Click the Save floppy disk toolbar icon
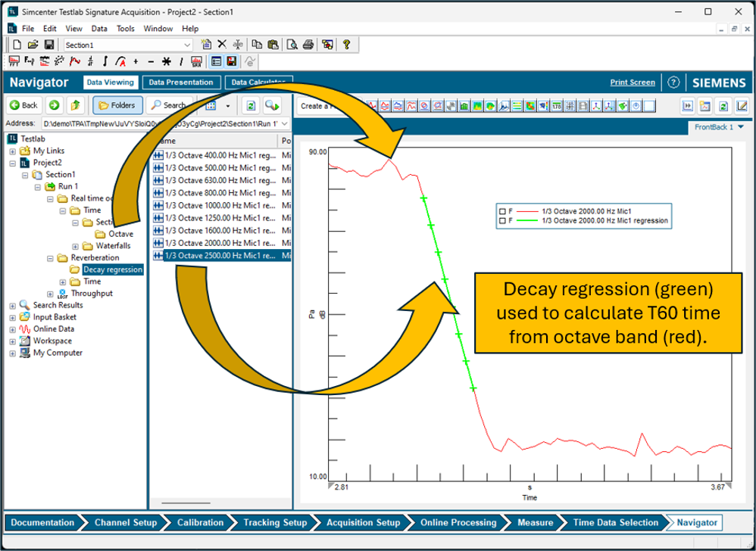 48,45
